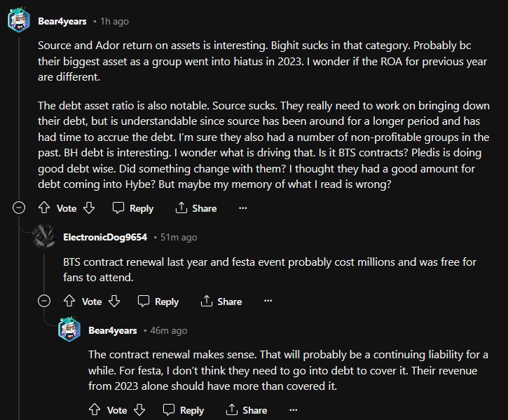The width and height of the screenshot is (508, 420).
Task: Share Bear4years' top comment
Action: [196, 208]
